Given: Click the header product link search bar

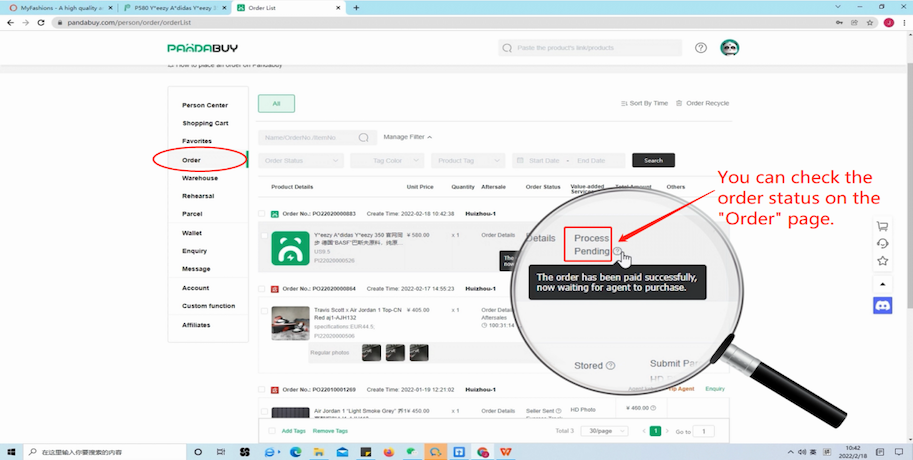Looking at the screenshot, I should pos(590,48).
